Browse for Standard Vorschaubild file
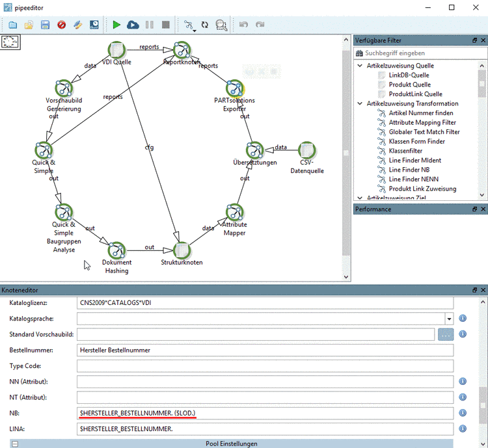This screenshot has width=488, height=448. [x=446, y=334]
